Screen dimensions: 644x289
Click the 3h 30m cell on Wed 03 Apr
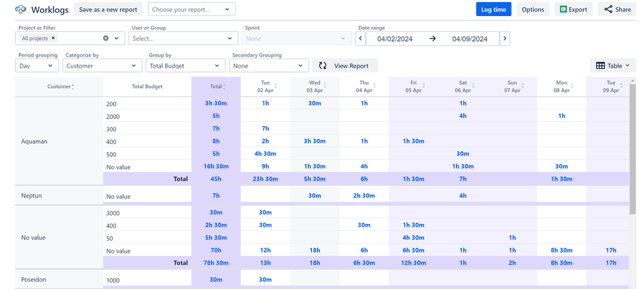tap(315, 141)
